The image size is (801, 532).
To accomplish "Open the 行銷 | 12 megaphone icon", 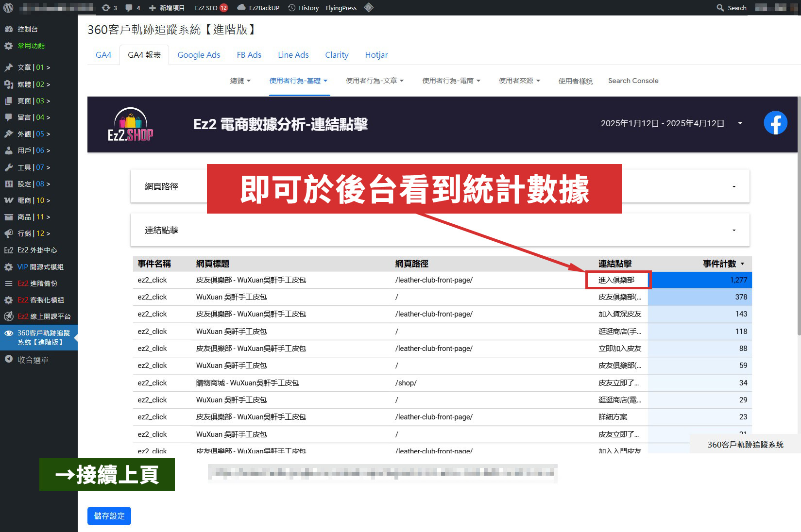I will [x=9, y=233].
